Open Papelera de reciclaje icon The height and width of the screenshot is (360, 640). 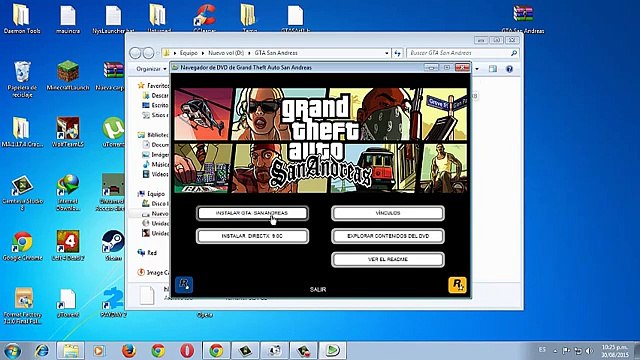click(x=22, y=79)
